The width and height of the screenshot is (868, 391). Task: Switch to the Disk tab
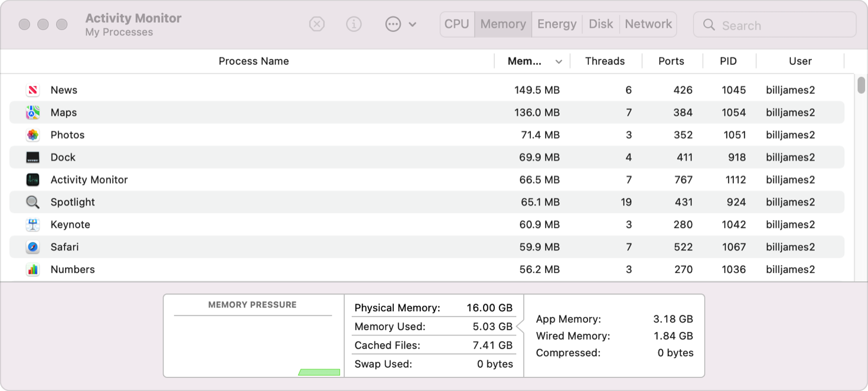coord(601,24)
